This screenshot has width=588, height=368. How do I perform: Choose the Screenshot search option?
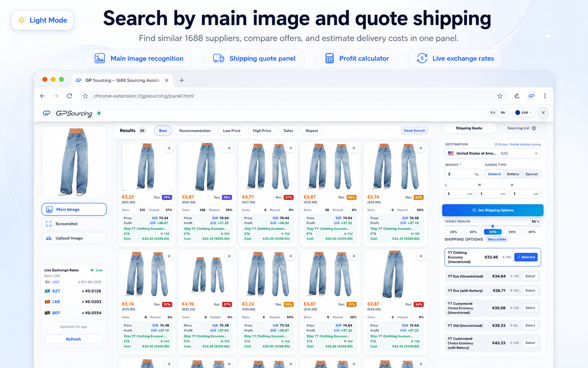tap(74, 224)
